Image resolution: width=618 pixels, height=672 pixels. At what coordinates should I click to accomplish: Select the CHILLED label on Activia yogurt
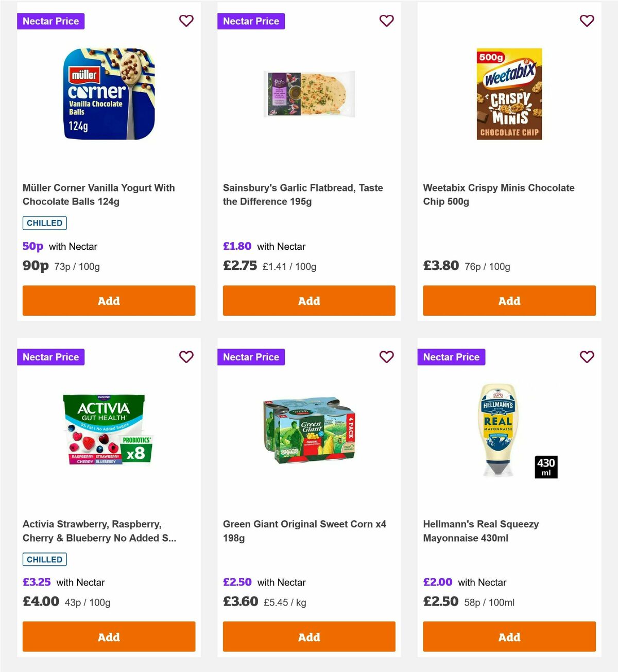tap(44, 559)
